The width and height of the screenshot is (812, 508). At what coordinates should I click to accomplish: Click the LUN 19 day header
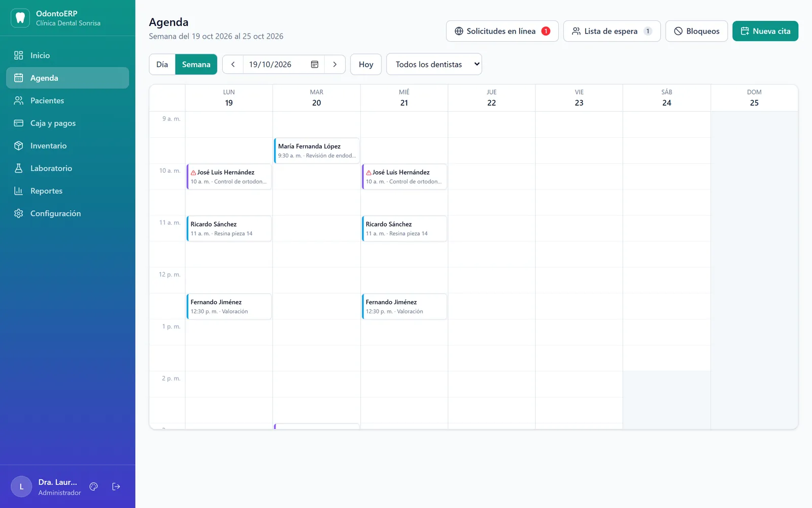tap(229, 98)
